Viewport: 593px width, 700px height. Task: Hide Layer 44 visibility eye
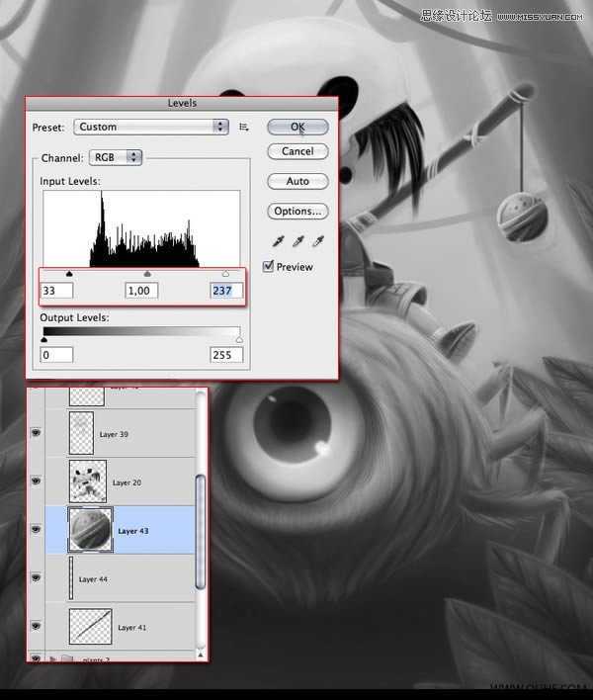pyautogui.click(x=36, y=577)
